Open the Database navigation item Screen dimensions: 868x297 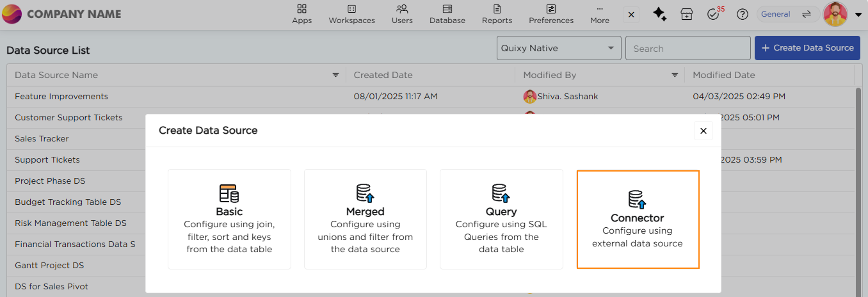447,14
